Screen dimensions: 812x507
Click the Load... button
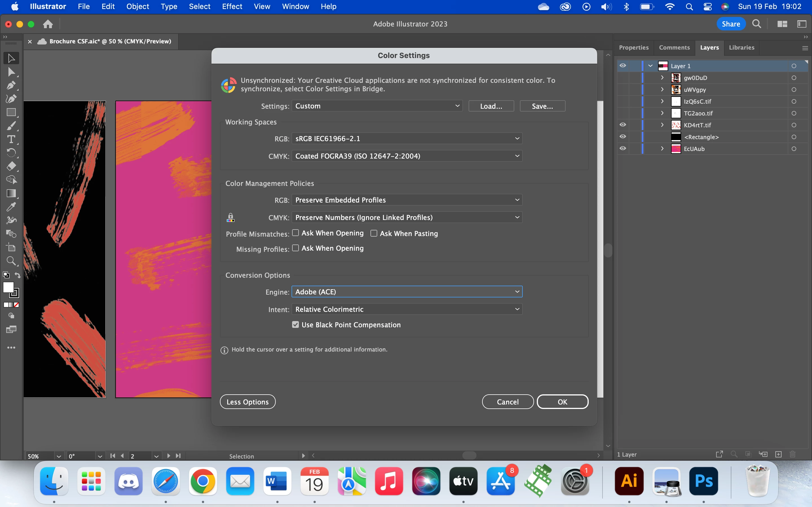tap(491, 106)
